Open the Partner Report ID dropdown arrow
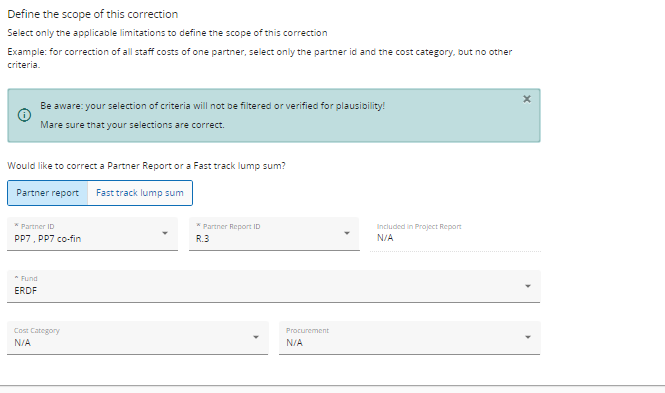Screen dimensions: 665x393 pos(346,233)
